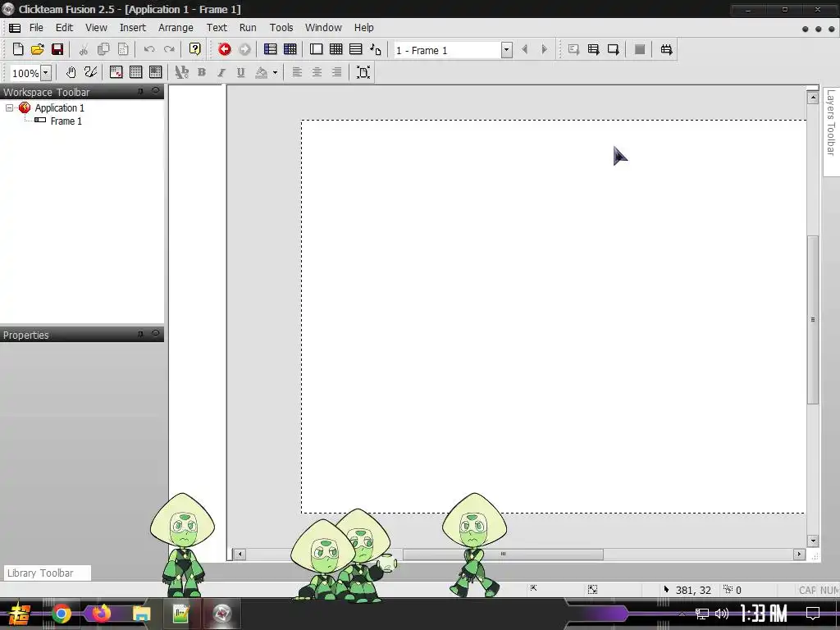
Task: Expand the Layers Toolbar side tab
Action: (831, 131)
